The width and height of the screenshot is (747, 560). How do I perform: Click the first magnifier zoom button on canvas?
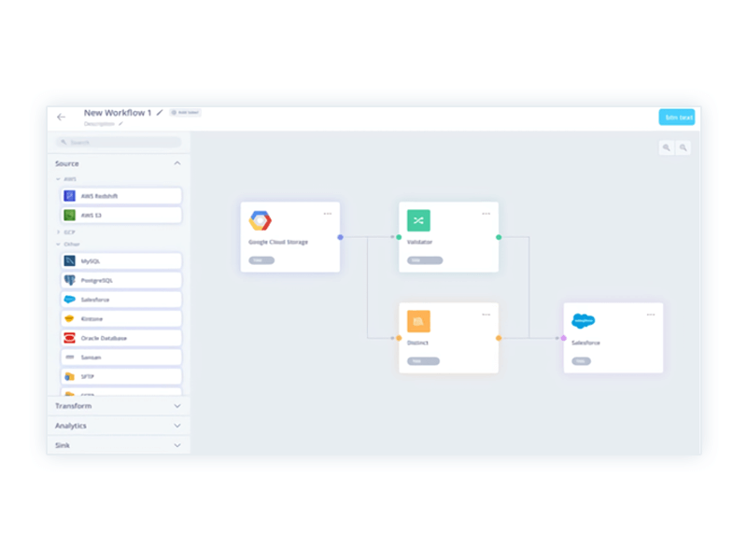(667, 147)
